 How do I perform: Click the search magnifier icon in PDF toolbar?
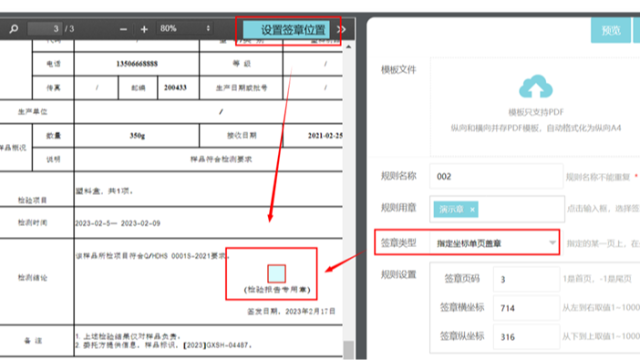[x=14, y=29]
